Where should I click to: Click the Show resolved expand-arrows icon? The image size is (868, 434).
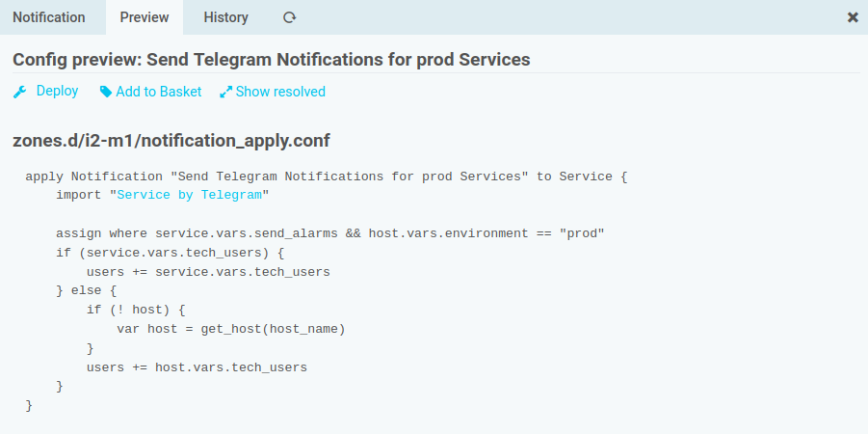225,92
